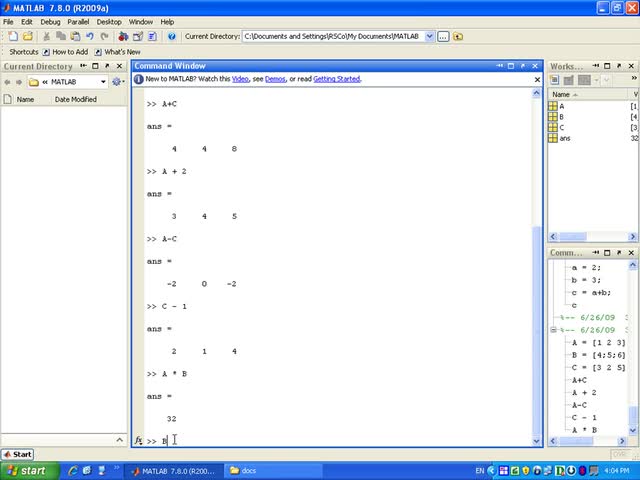Click the Demos link in info bar
Viewport: 640px width, 480px height.
coord(275,79)
